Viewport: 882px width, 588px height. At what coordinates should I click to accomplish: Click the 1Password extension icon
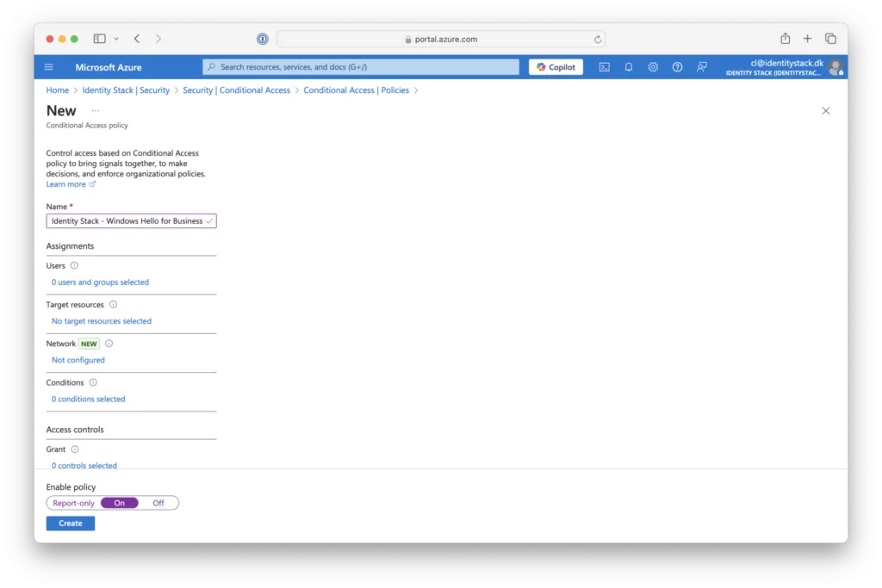(x=263, y=39)
